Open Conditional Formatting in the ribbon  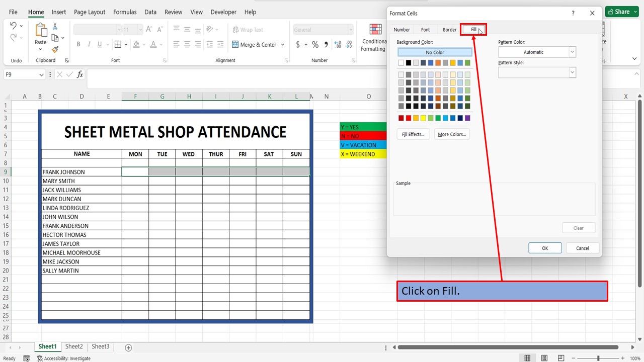[x=374, y=38]
